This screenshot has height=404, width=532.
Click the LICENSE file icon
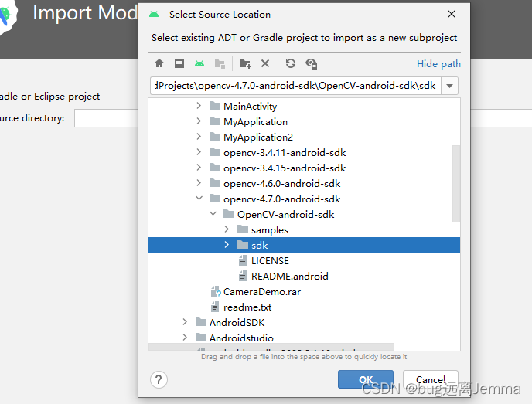tap(243, 260)
